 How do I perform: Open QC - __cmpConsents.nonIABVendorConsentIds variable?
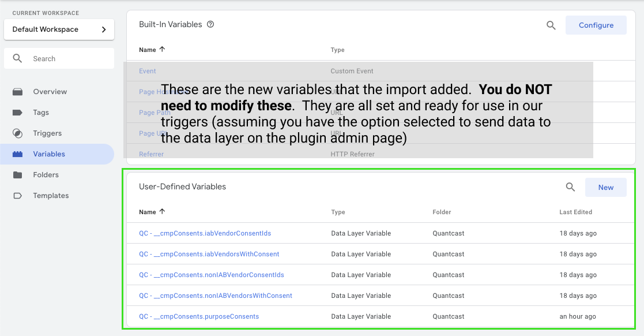pyautogui.click(x=212, y=275)
